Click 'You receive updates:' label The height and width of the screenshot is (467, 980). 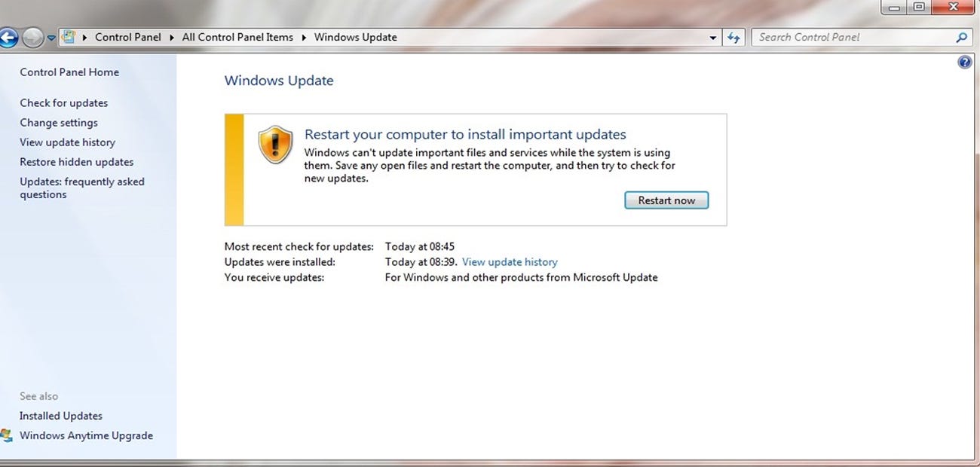pos(274,277)
